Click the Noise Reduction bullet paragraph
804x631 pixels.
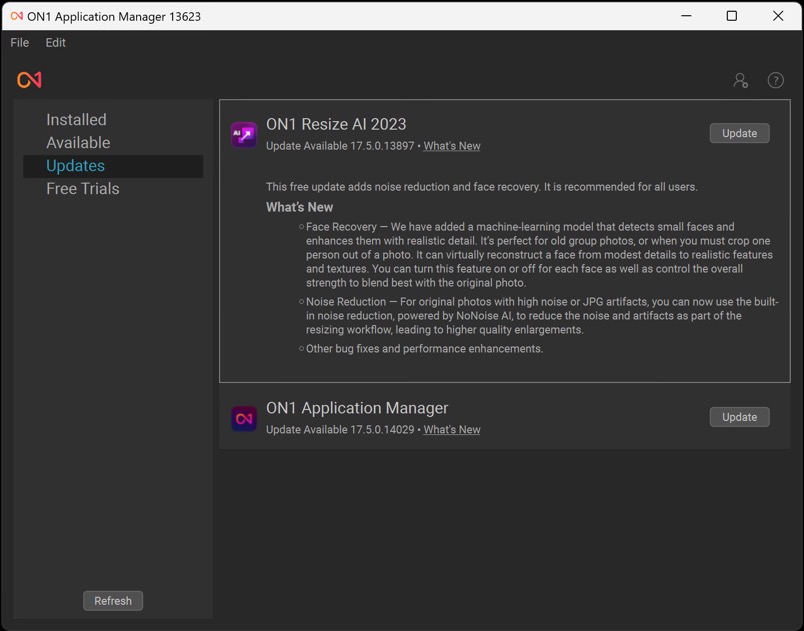pos(542,316)
